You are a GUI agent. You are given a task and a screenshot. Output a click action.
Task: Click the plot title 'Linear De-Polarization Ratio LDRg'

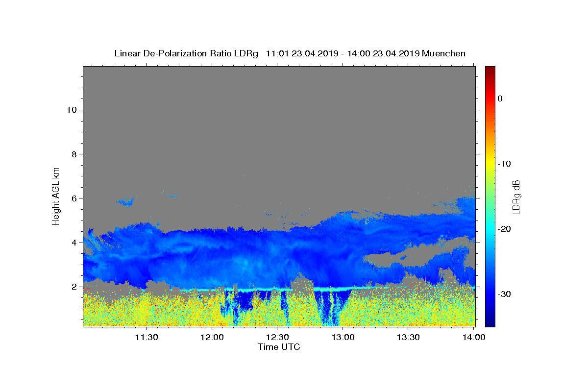(186, 53)
